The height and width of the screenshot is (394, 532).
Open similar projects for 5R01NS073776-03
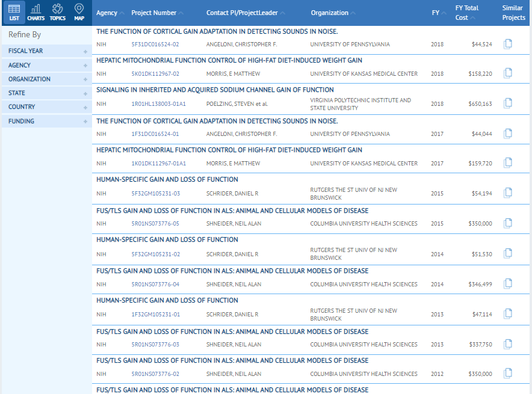click(508, 344)
